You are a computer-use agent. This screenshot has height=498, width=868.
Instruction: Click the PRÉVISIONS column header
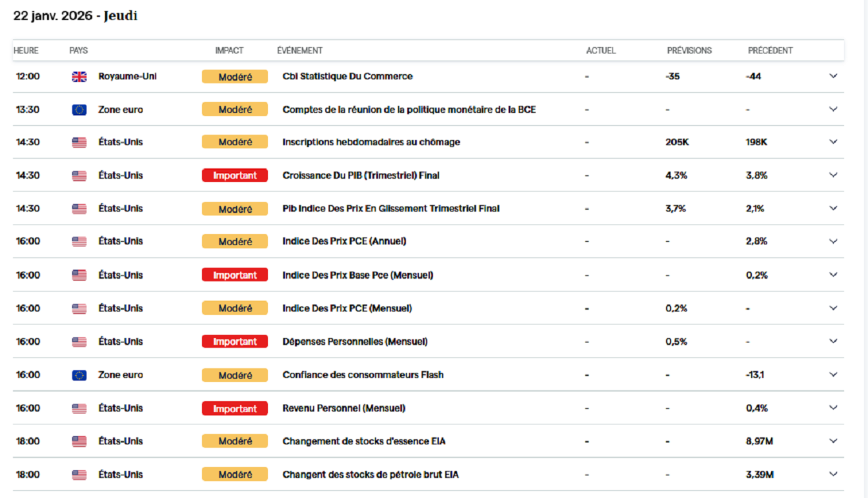point(689,50)
